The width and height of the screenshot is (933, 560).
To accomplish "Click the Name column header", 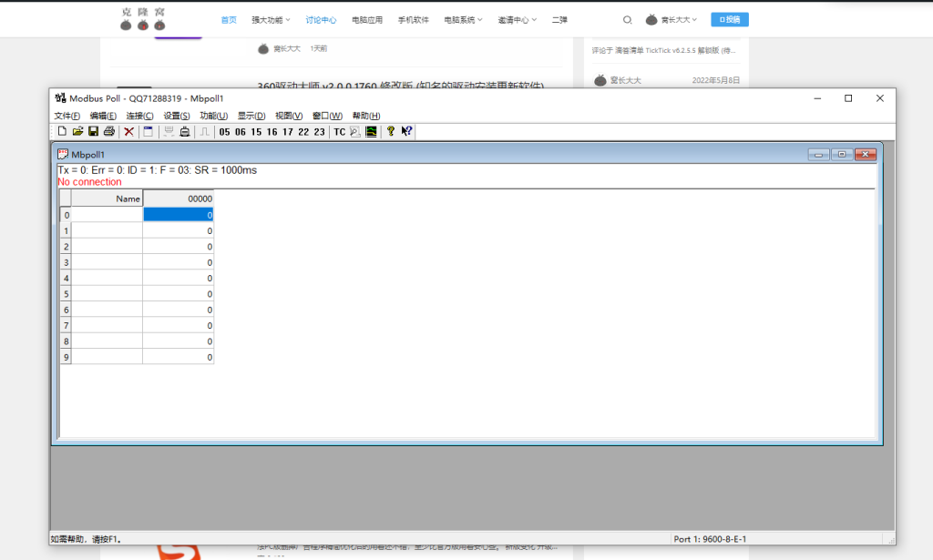I will [x=108, y=199].
